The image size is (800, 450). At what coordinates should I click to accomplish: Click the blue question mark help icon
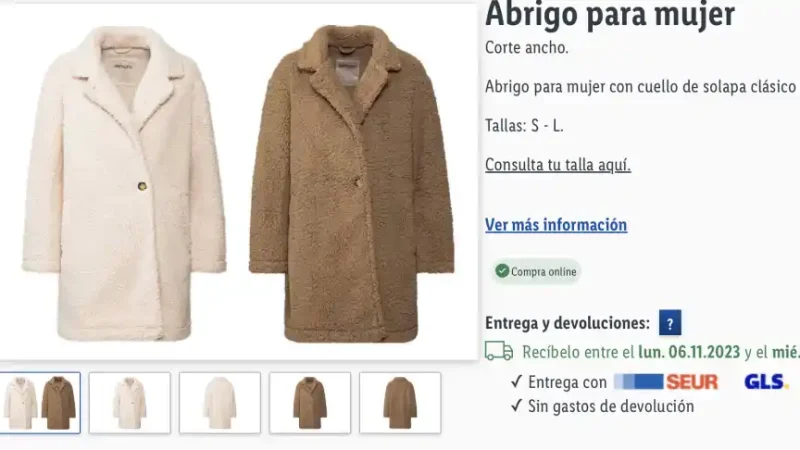(670, 323)
